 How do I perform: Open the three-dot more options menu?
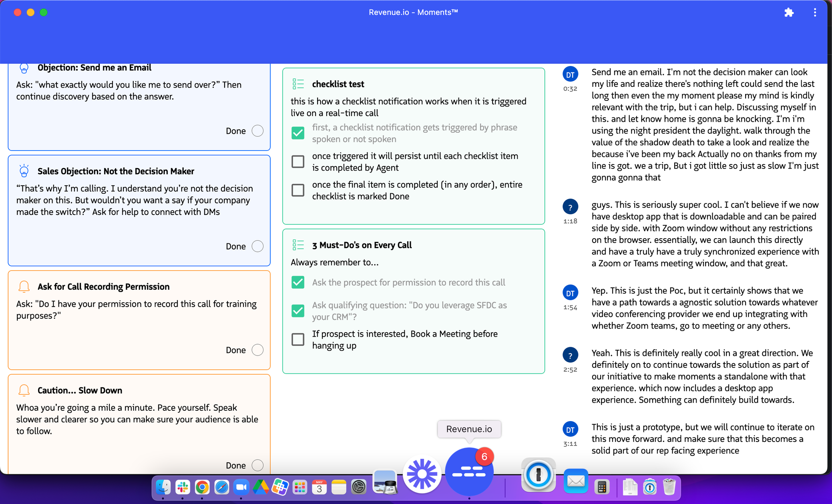[x=815, y=12]
